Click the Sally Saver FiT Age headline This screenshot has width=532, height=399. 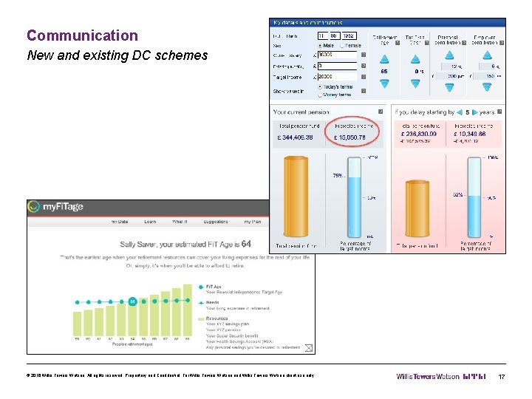coord(185,244)
